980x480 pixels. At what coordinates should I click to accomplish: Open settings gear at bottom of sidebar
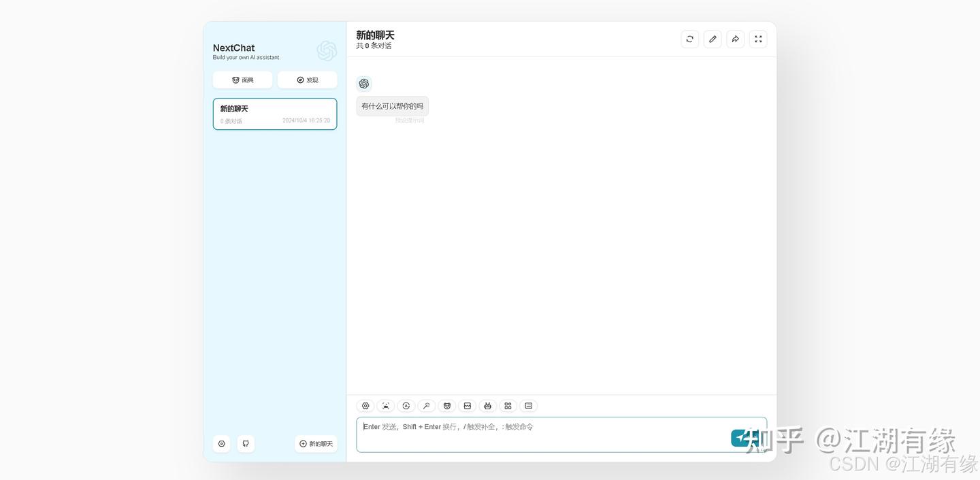pyautogui.click(x=221, y=443)
